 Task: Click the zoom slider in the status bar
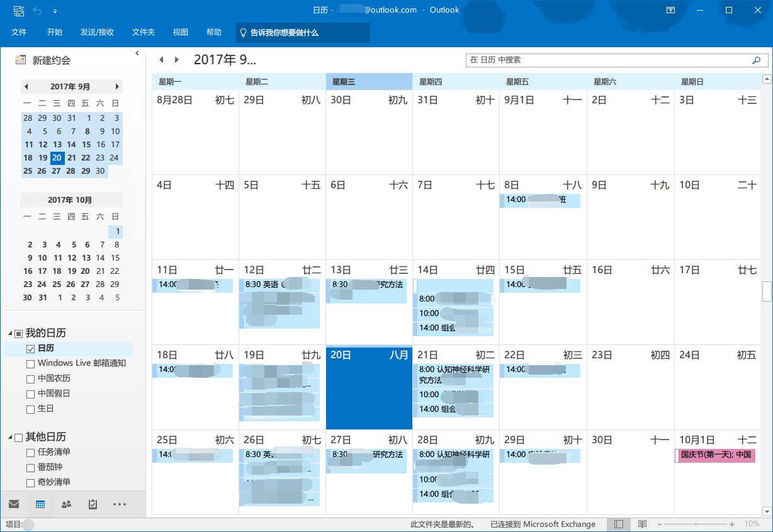696,524
